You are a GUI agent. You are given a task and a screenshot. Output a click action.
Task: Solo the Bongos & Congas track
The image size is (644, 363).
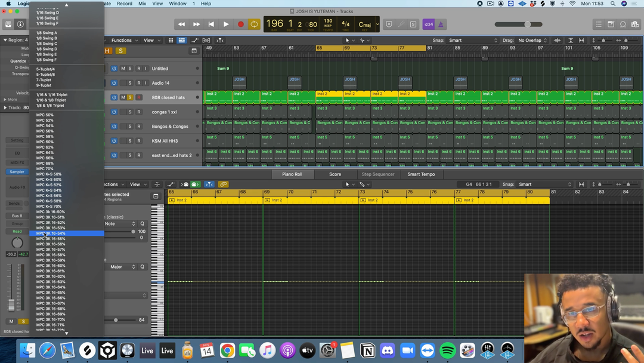130,127
